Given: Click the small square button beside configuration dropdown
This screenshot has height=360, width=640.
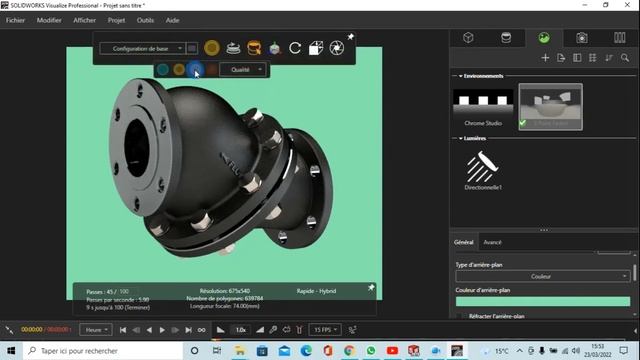Looking at the screenshot, I should [192, 49].
